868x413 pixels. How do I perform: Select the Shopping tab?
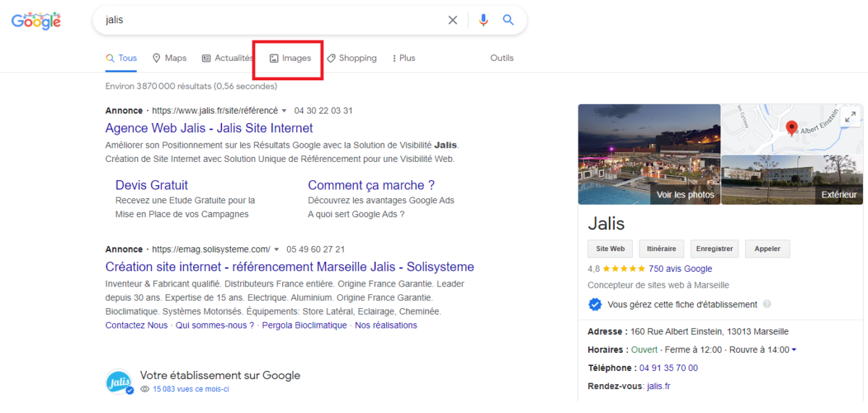click(x=352, y=58)
